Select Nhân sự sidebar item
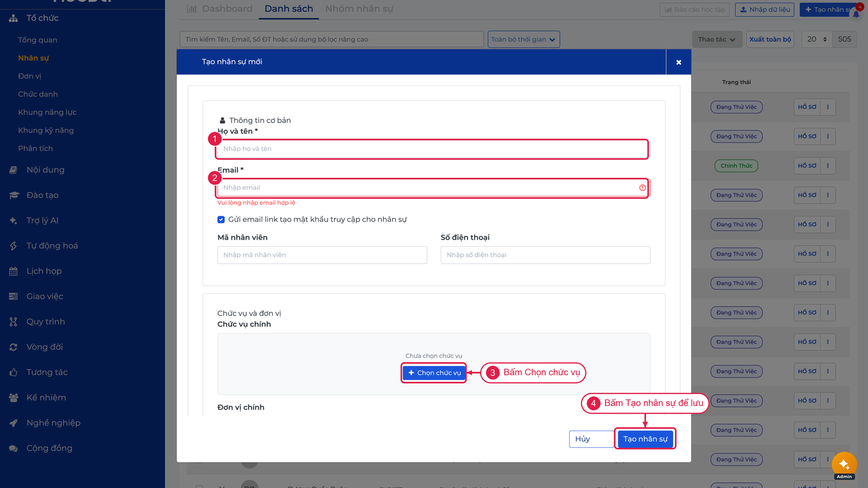 [x=34, y=58]
